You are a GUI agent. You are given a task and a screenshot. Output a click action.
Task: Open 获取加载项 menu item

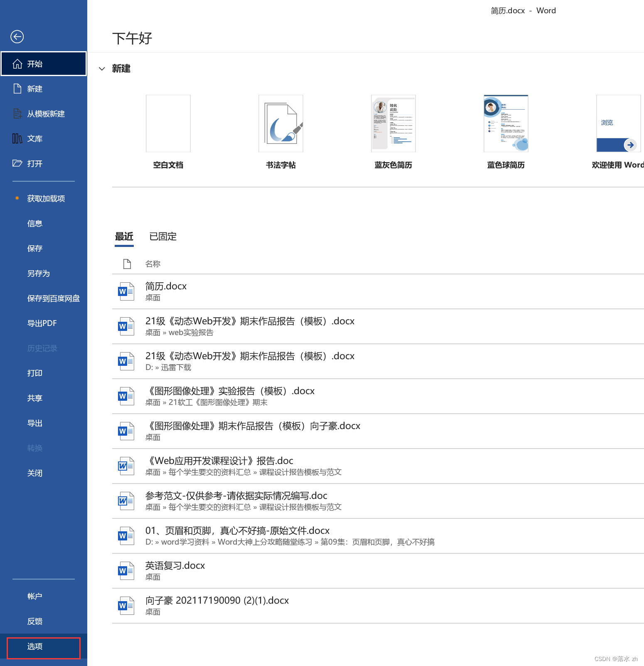click(44, 198)
